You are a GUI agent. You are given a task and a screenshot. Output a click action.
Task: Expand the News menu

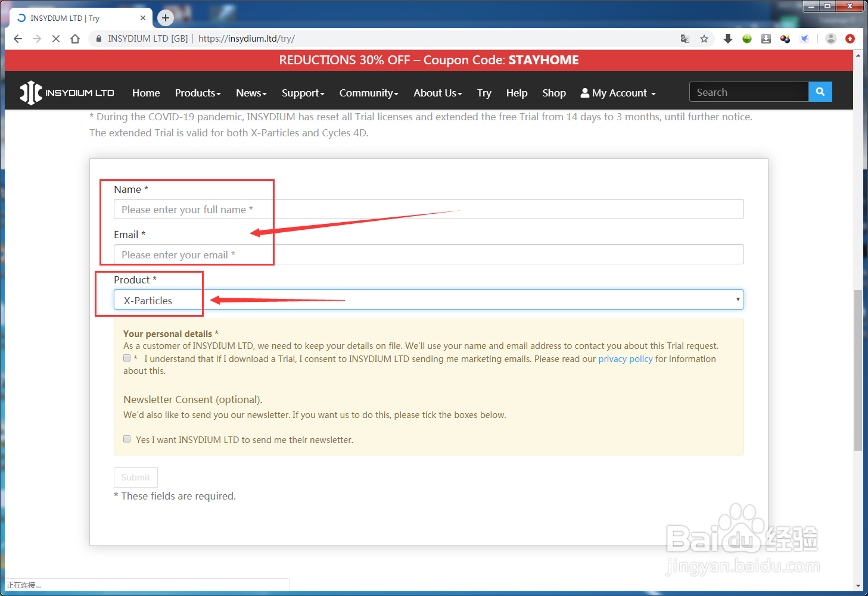[251, 93]
